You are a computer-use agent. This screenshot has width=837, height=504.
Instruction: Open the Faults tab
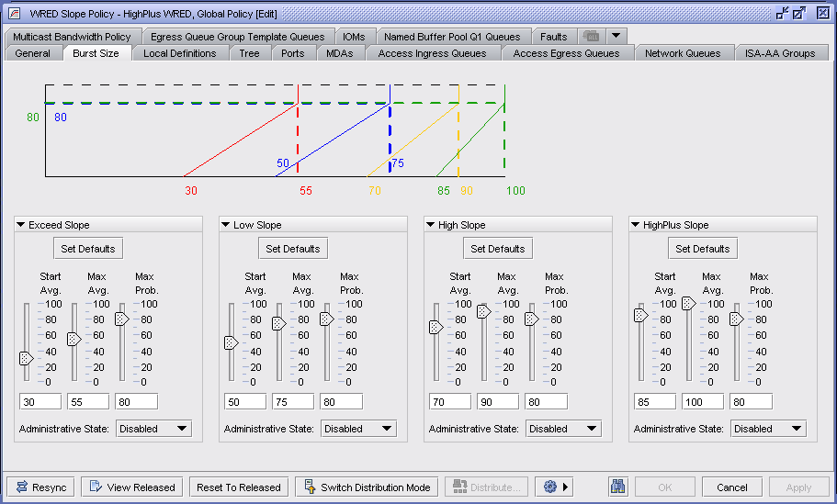click(553, 37)
